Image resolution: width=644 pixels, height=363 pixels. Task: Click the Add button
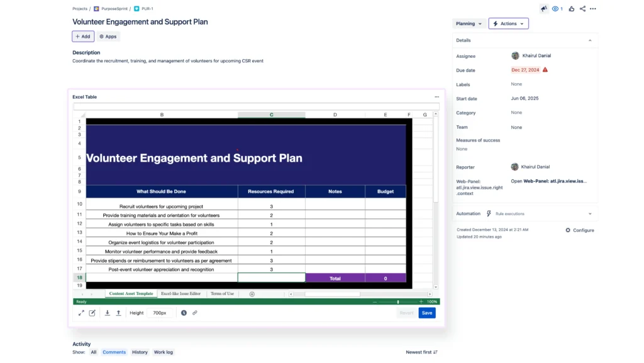click(83, 36)
